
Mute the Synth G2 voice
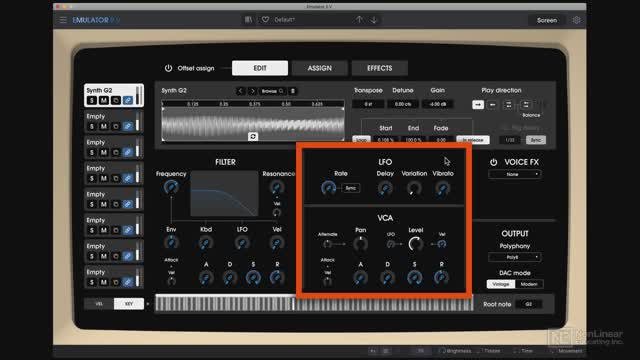[x=104, y=100]
